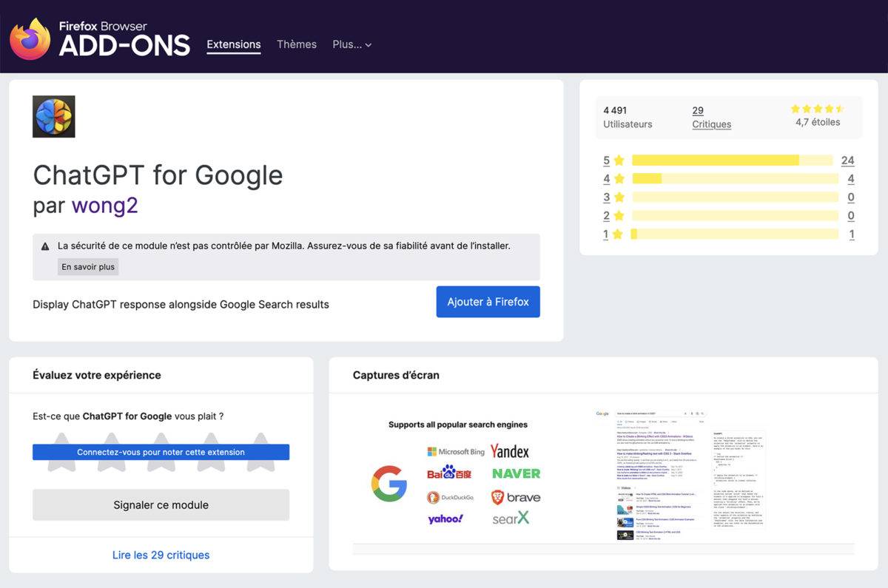Click the En savoir plus button

tap(88, 267)
